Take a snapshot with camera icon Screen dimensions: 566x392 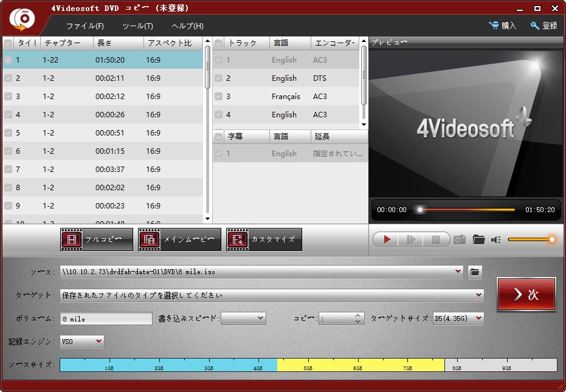pyautogui.click(x=459, y=239)
